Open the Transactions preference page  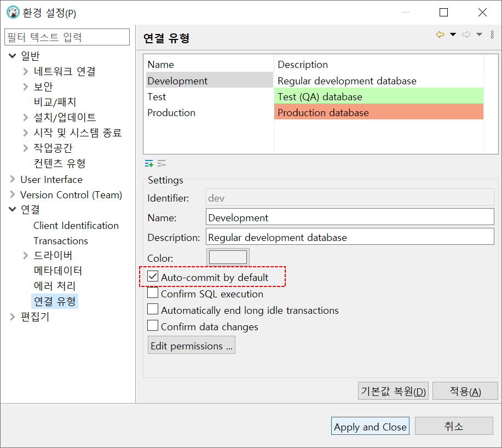coord(61,241)
